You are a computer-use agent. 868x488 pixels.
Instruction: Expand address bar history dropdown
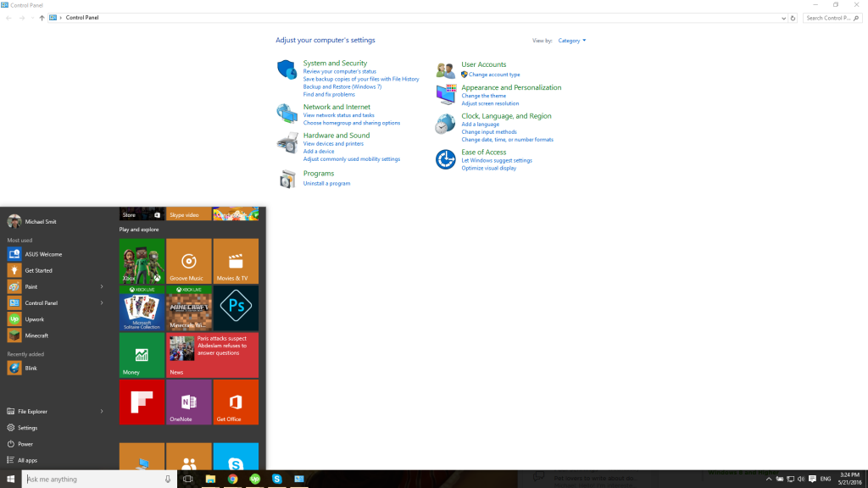pyautogui.click(x=783, y=19)
